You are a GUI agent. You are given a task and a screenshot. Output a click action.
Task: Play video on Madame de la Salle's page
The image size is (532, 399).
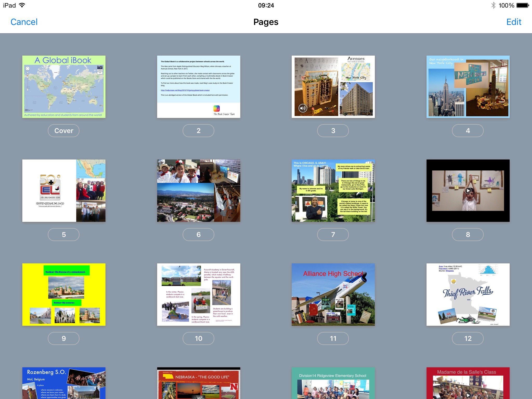tap(468, 395)
